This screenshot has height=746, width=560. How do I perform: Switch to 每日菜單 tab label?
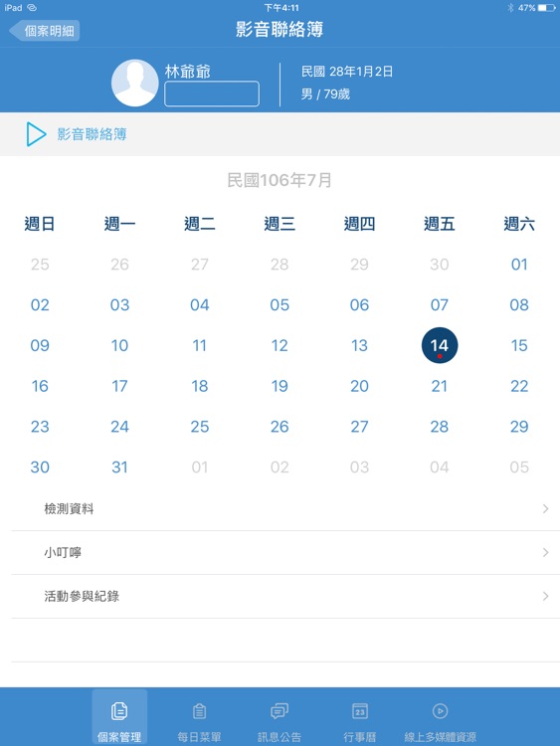tap(199, 737)
